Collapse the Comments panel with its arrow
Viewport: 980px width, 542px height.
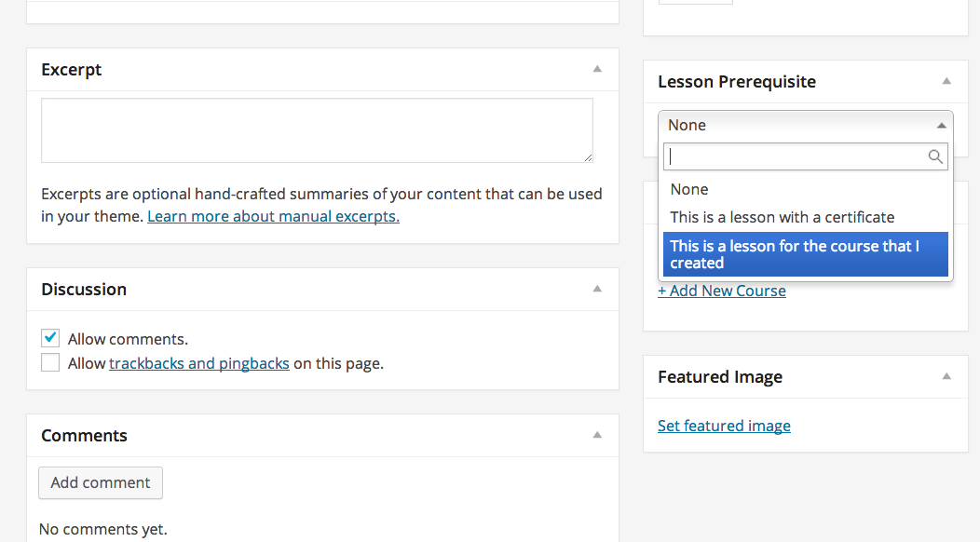[597, 435]
